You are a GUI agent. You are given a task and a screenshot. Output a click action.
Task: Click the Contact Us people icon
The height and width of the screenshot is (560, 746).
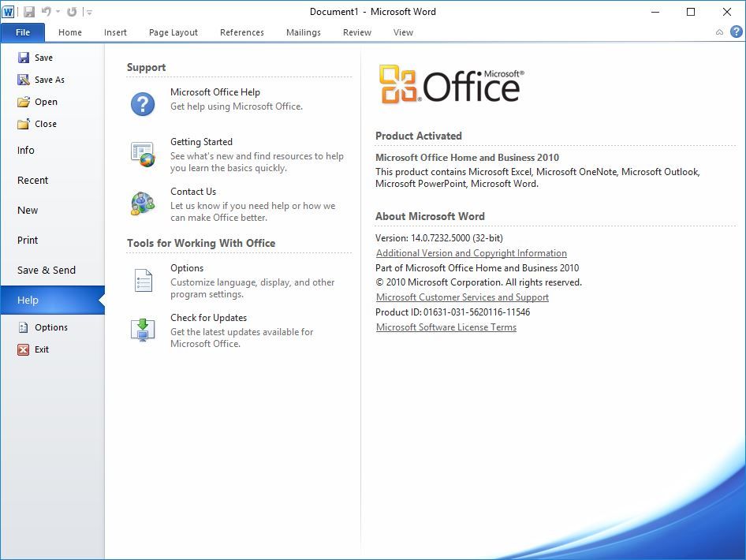tap(143, 203)
